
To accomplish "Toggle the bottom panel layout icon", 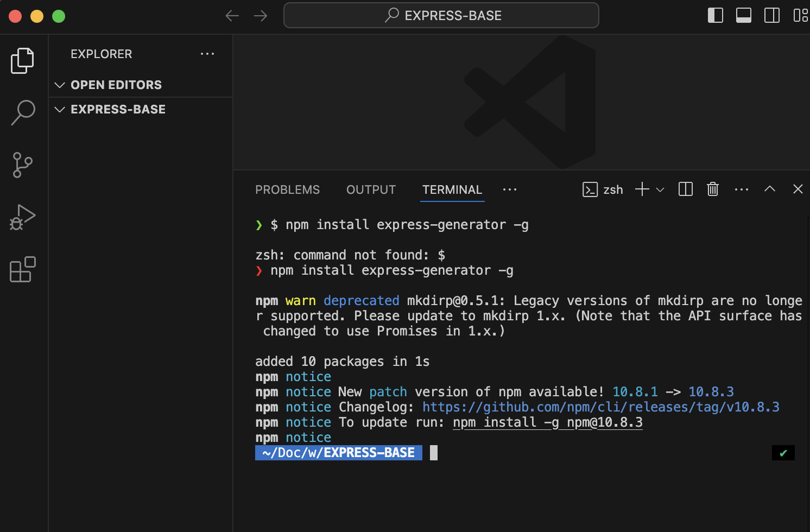I will (744, 15).
